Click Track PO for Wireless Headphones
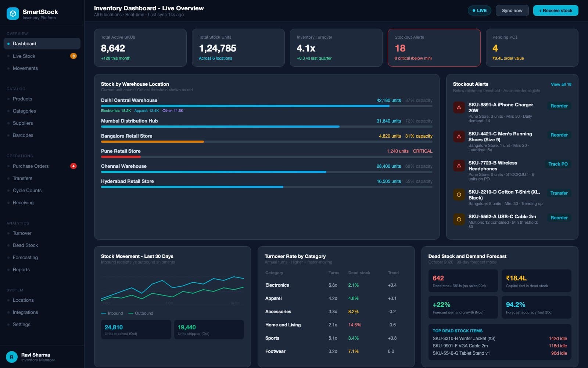Image resolution: width=588 pixels, height=368 pixels. tap(558, 164)
